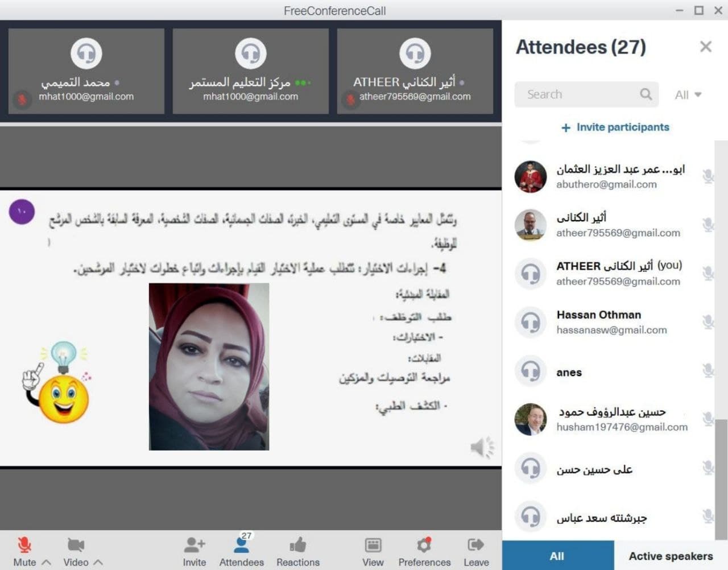Click the attendee Search field
Viewport: 728px width, 570px height.
pos(586,94)
